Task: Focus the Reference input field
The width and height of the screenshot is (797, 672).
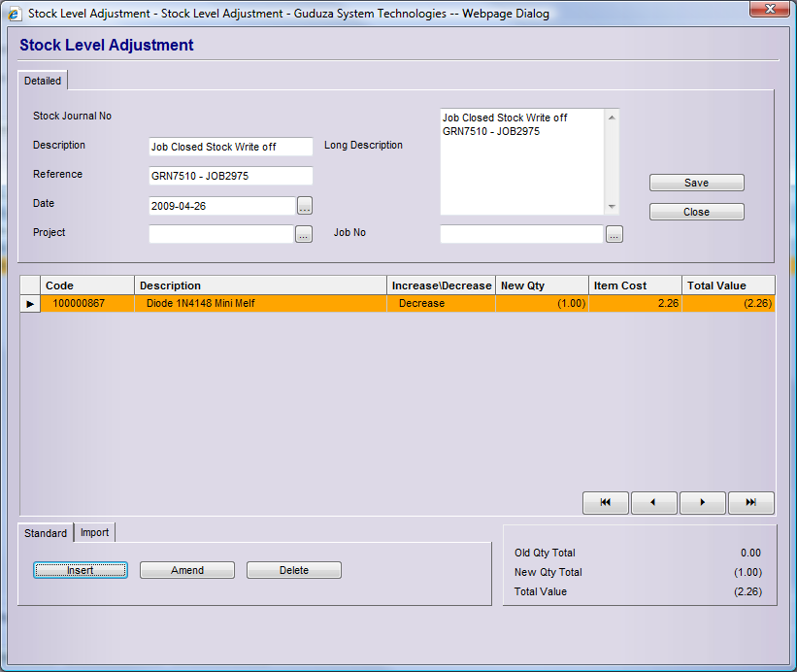Action: [x=230, y=176]
